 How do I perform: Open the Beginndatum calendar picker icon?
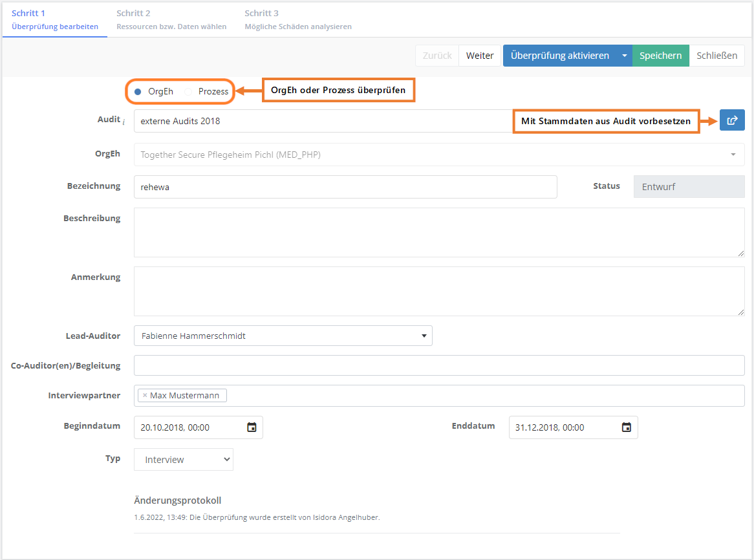[252, 427]
